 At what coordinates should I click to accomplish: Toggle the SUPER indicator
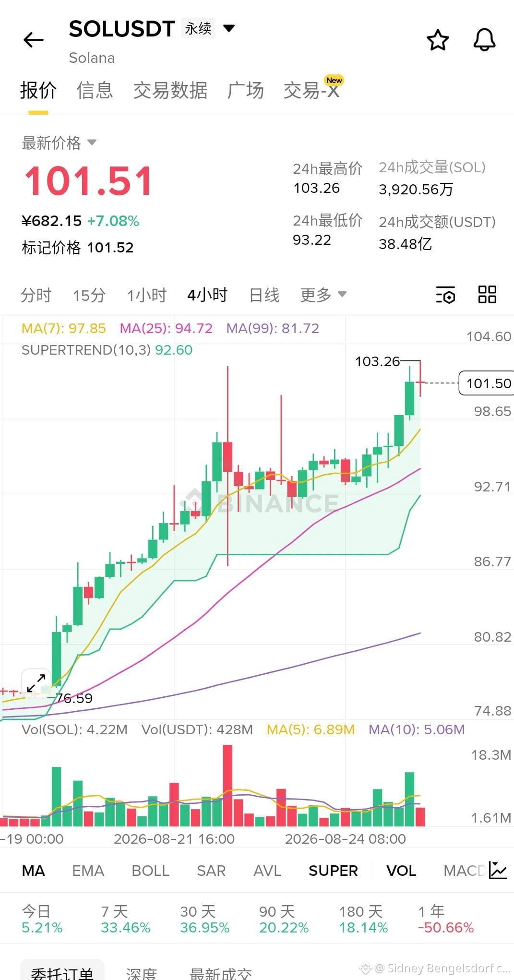(x=333, y=871)
